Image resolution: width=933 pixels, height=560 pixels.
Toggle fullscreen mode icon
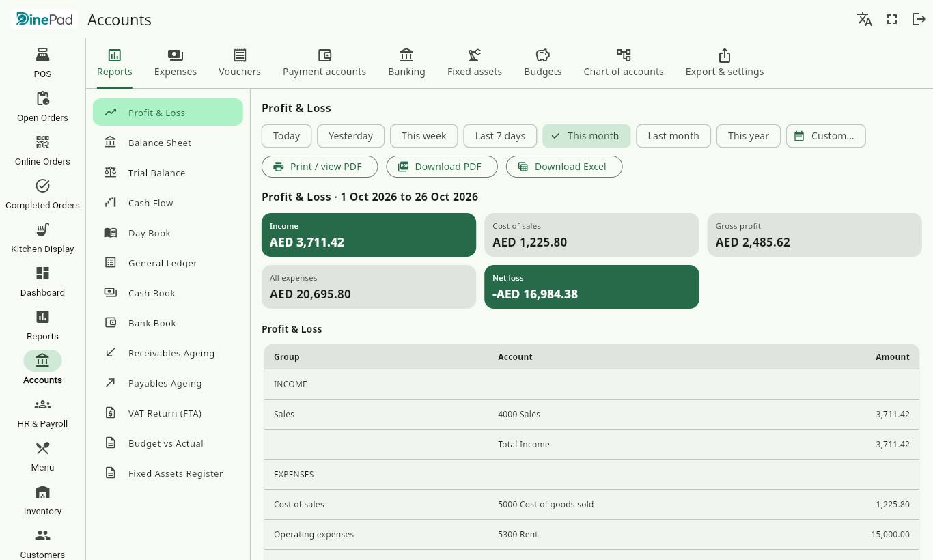(892, 19)
